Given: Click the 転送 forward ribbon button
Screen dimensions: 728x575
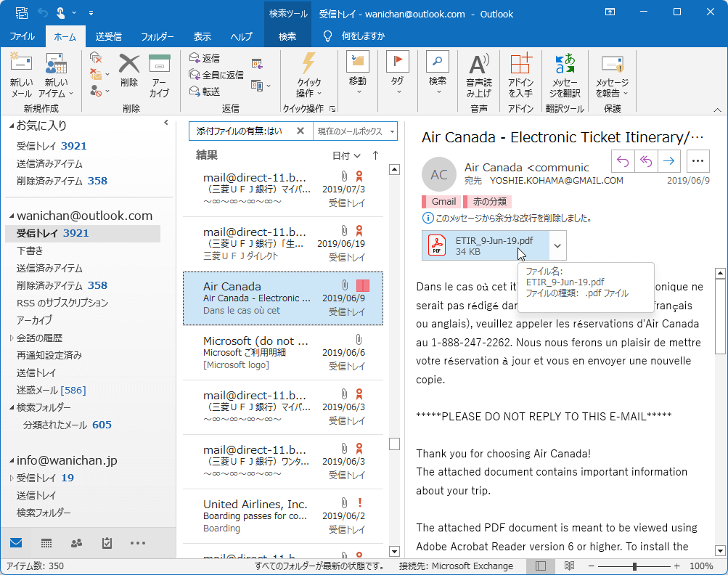Looking at the screenshot, I should point(204,91).
